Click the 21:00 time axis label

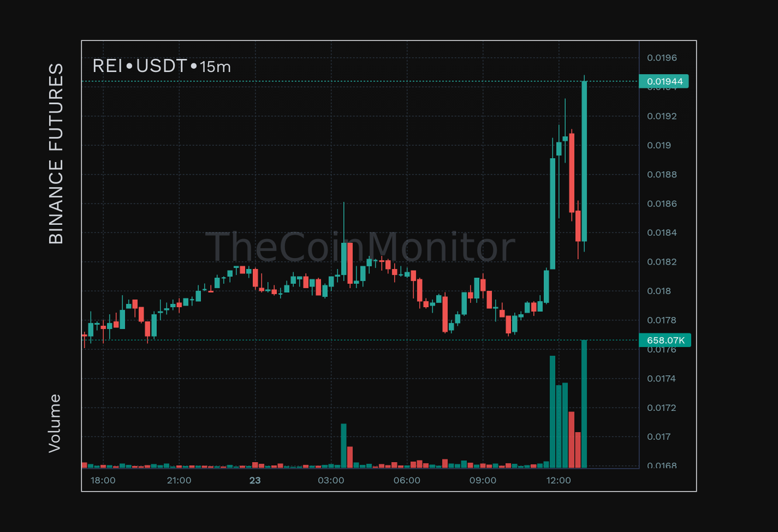(x=179, y=481)
